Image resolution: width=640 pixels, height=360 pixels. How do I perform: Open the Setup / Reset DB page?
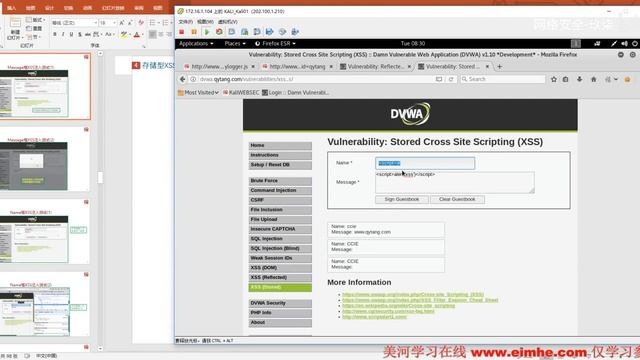(x=280, y=165)
